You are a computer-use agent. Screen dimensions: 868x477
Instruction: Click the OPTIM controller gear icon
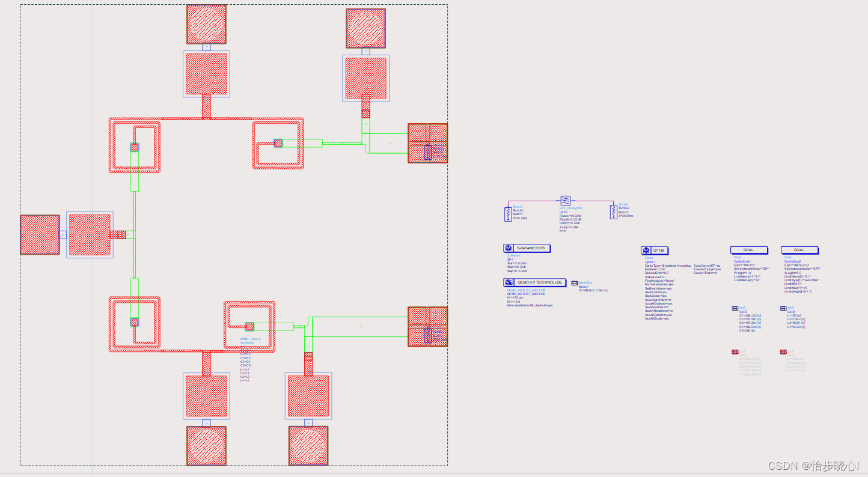pos(646,251)
